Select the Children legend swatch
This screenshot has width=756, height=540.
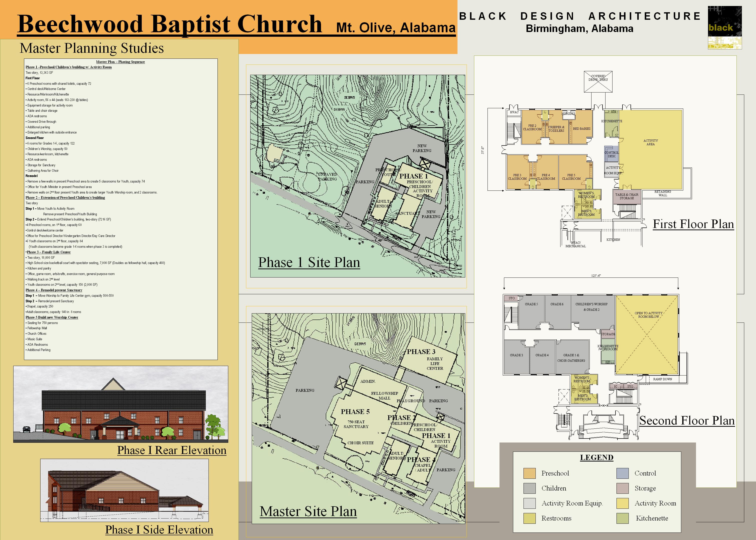pos(530,488)
